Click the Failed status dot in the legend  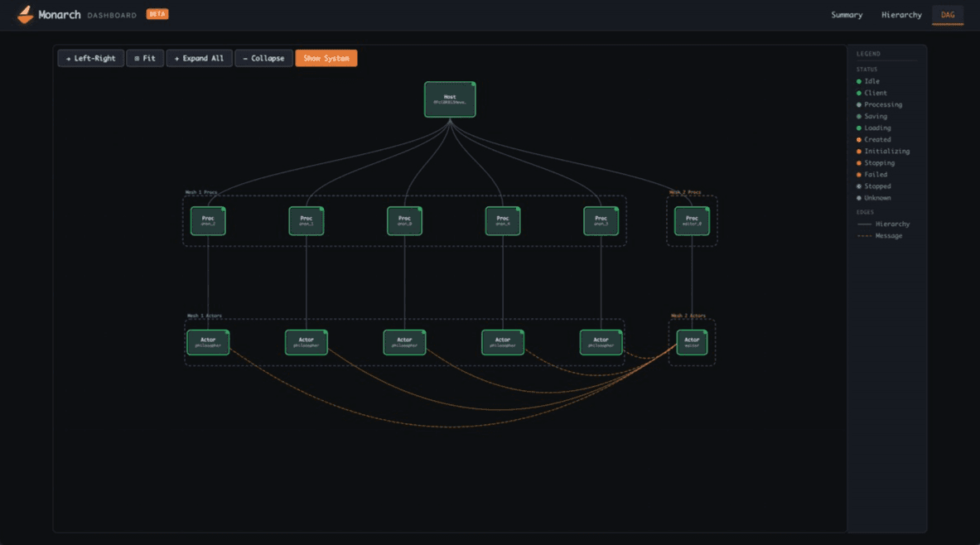coord(860,174)
